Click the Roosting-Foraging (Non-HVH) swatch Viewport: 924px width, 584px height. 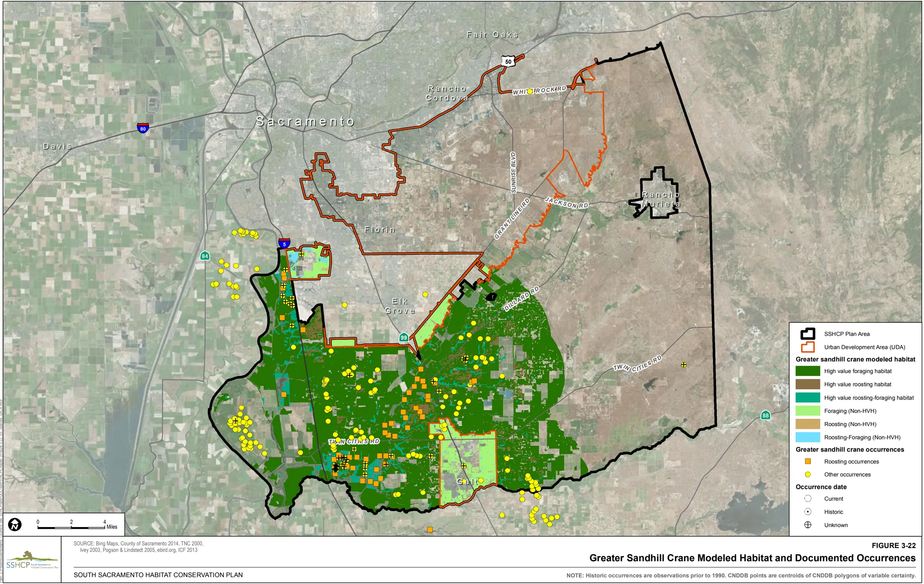tap(808, 437)
